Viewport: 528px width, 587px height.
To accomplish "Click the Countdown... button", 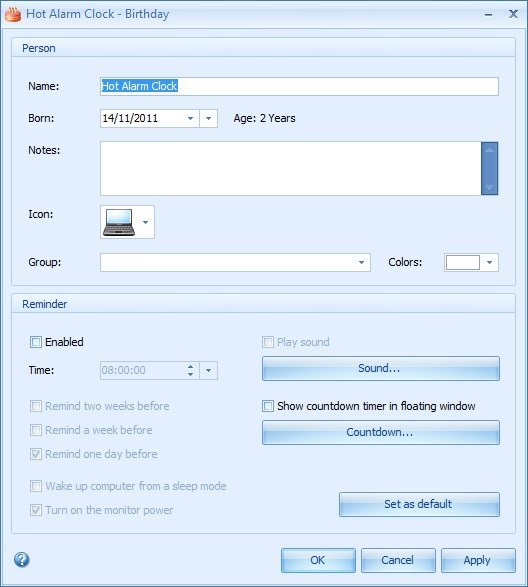I will [380, 432].
